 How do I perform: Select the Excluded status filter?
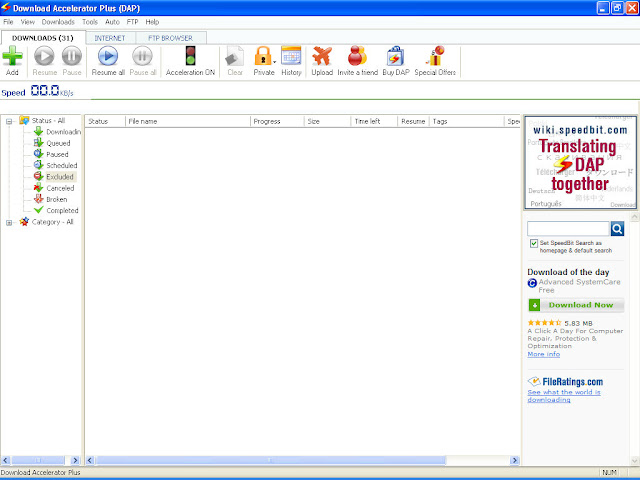point(60,177)
